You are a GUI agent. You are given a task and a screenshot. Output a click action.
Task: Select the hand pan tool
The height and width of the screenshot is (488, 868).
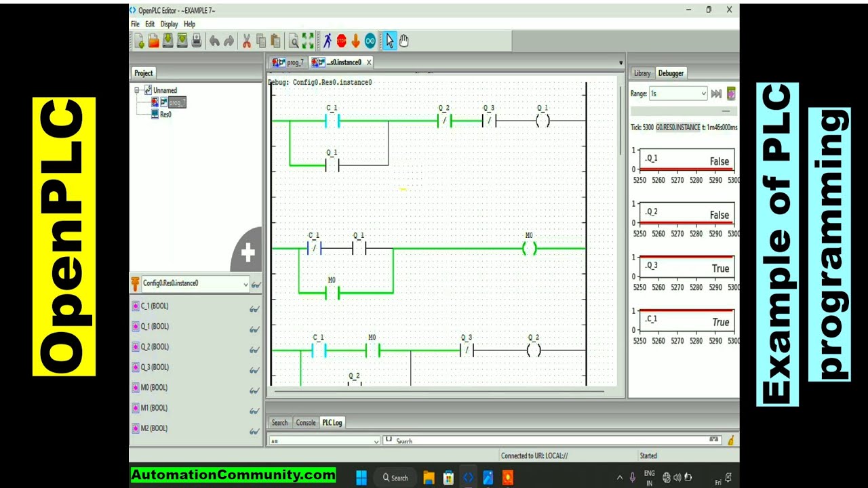pos(404,41)
